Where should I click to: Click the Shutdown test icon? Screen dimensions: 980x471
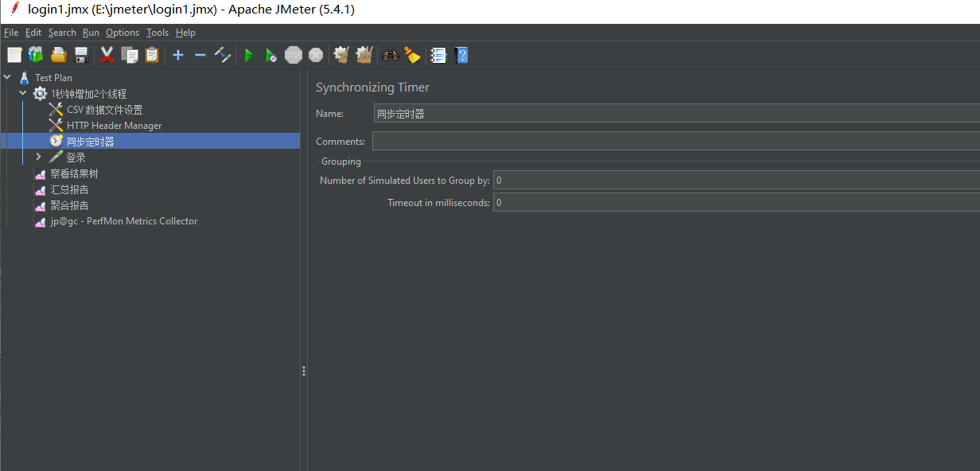(316, 55)
